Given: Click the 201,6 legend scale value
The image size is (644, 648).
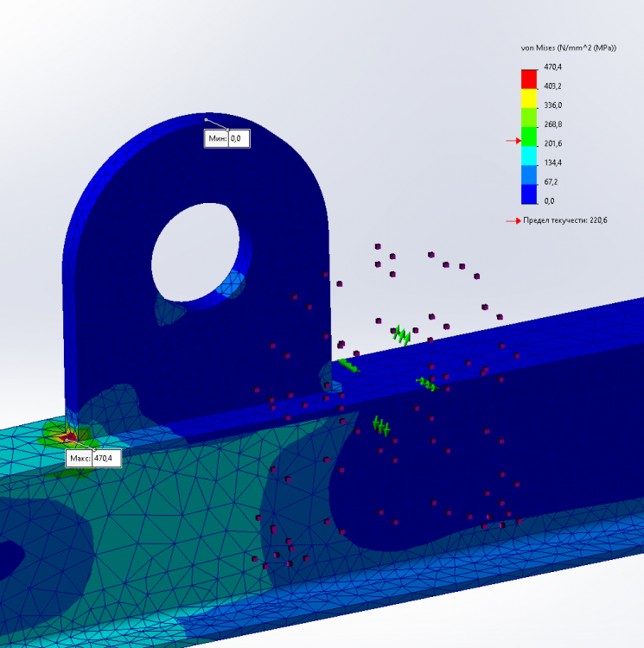Looking at the screenshot, I should (x=552, y=143).
